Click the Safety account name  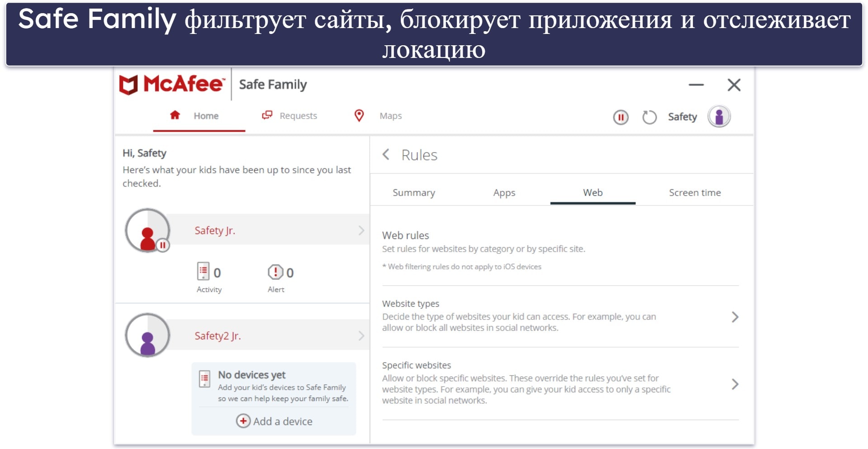pyautogui.click(x=682, y=117)
